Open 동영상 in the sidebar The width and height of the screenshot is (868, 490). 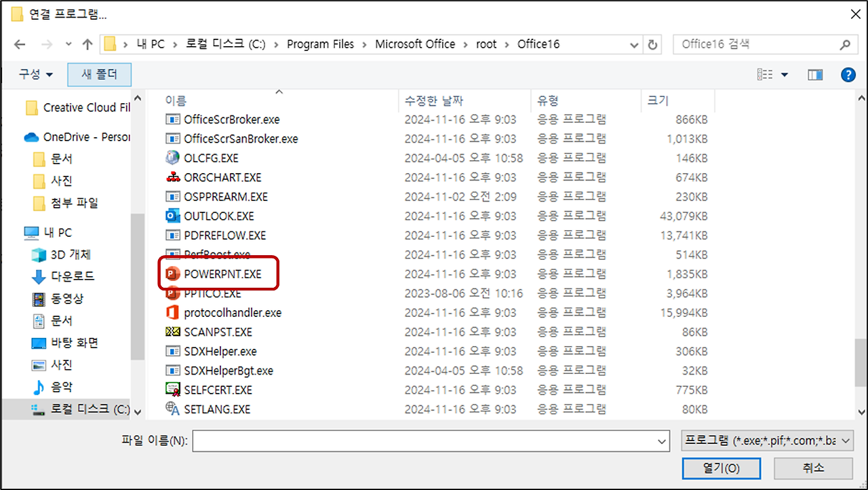[x=57, y=299]
